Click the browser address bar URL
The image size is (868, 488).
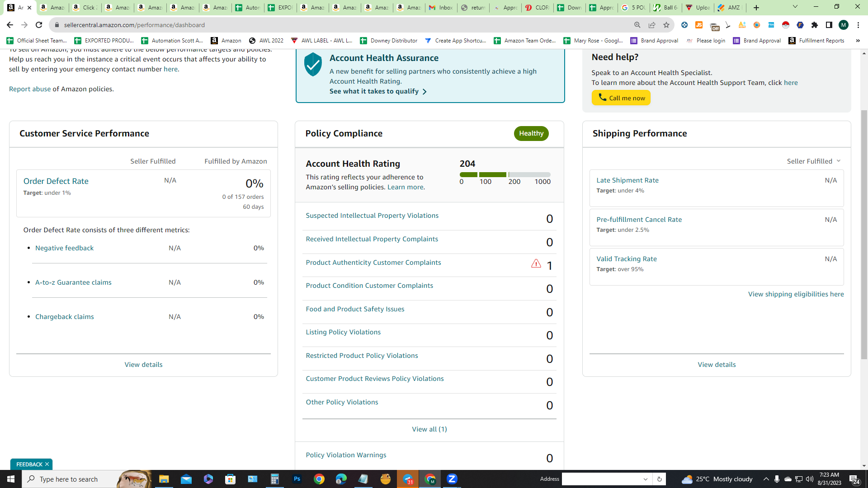click(x=134, y=25)
